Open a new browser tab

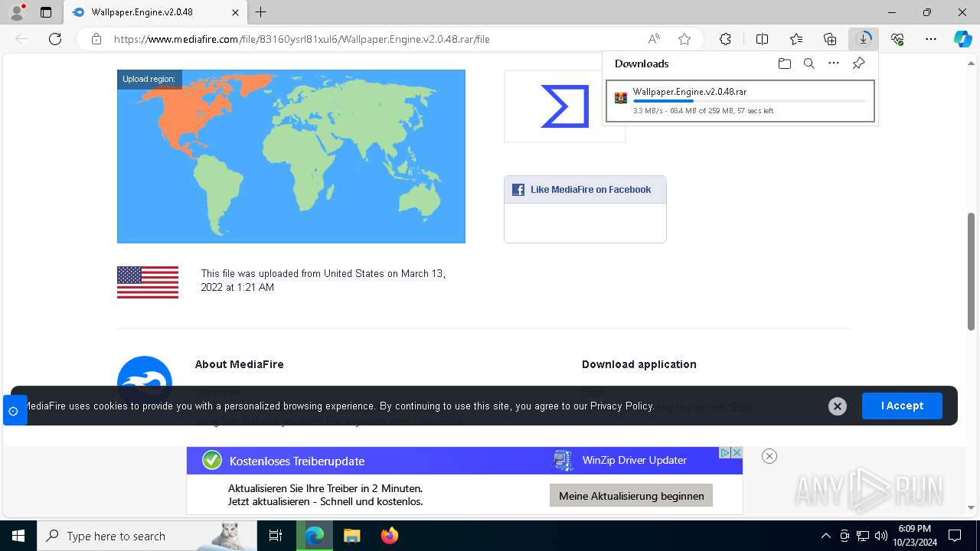coord(261,12)
